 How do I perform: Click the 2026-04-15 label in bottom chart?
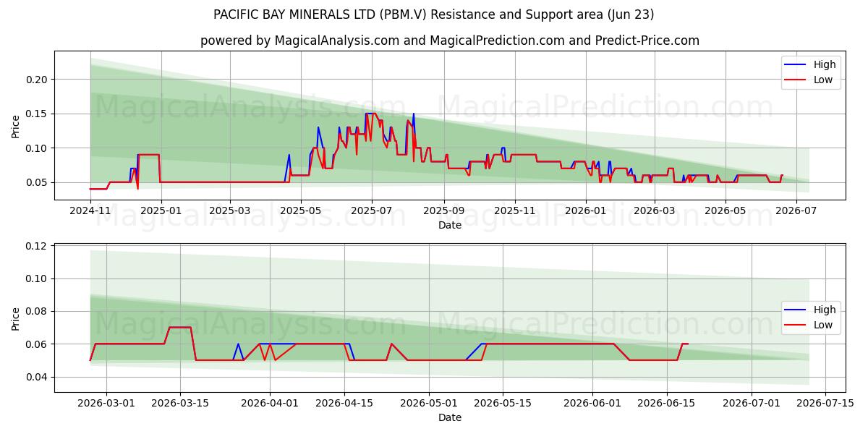[x=344, y=403]
